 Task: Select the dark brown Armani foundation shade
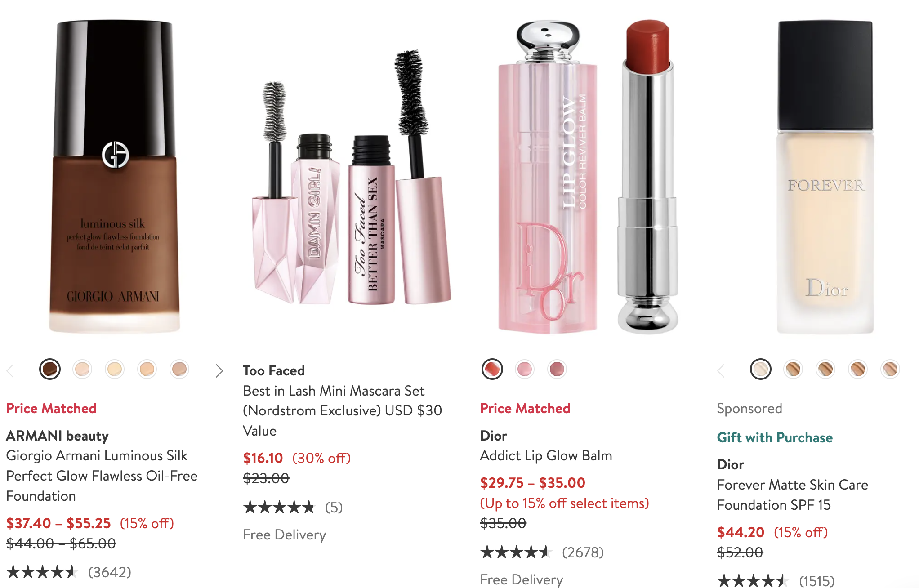(50, 370)
